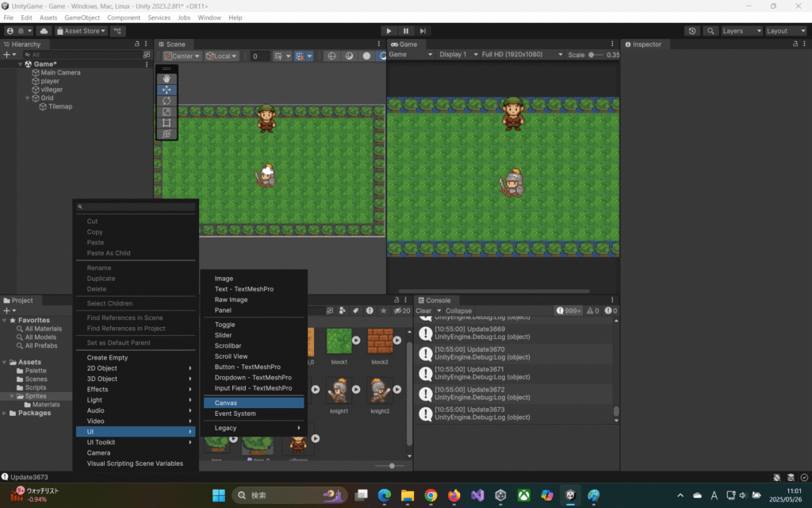Adjust the Game view Scale slider

596,55
